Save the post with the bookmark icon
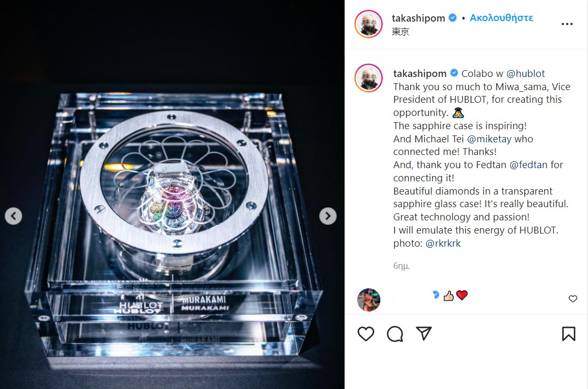This screenshot has width=588, height=389. 569,334
